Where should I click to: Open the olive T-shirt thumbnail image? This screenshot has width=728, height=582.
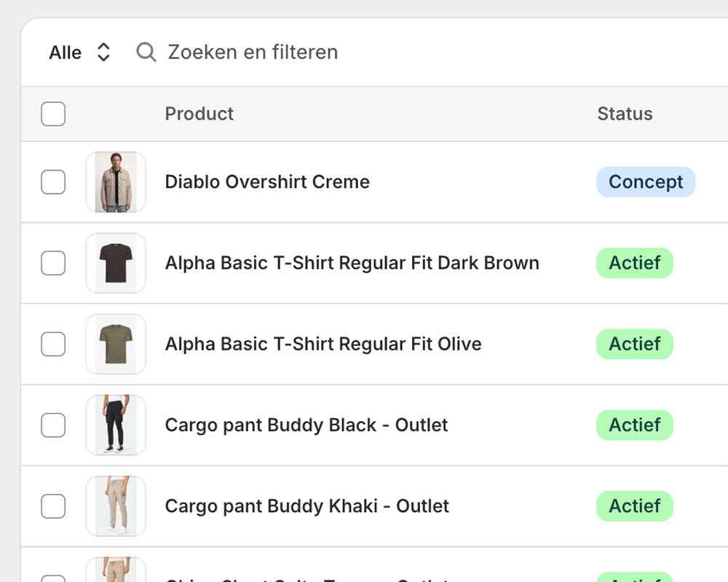click(x=116, y=345)
